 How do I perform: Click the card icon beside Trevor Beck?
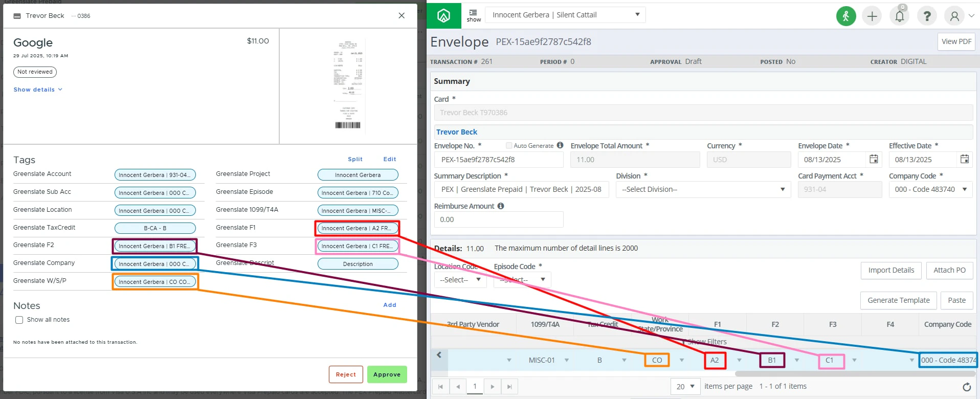point(17,16)
